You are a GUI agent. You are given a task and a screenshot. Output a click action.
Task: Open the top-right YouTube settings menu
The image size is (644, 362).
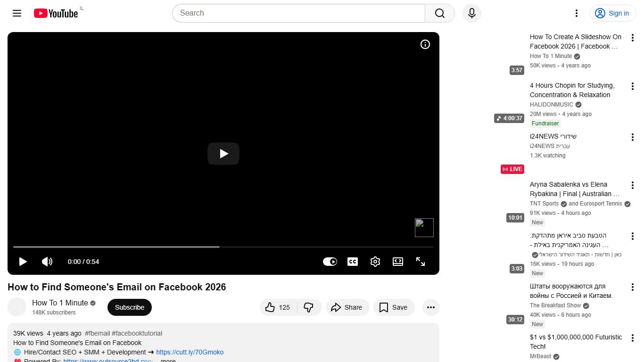pyautogui.click(x=576, y=13)
